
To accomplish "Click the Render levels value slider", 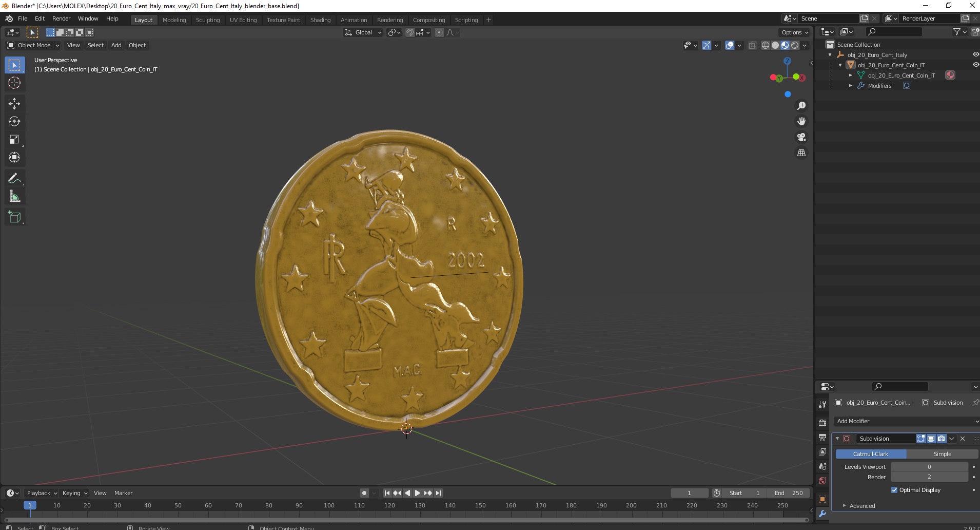I will coord(929,477).
